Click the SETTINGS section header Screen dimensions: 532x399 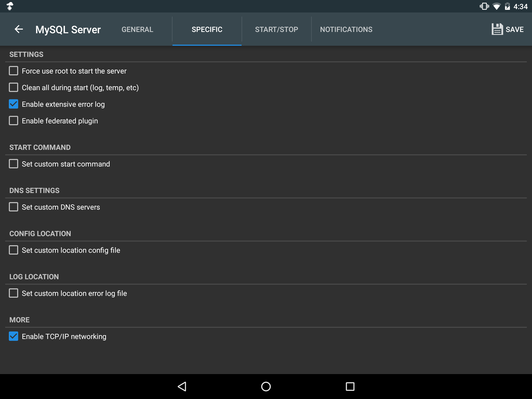pyautogui.click(x=26, y=54)
